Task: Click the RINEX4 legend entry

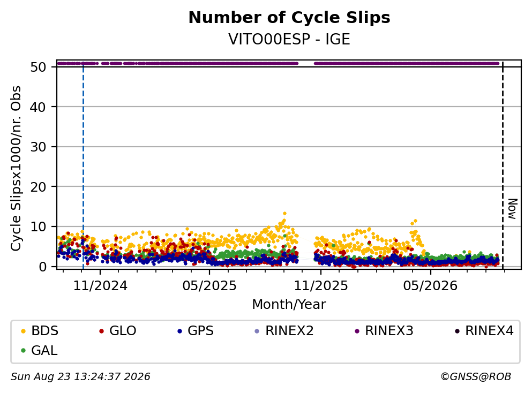Action: tap(484, 330)
